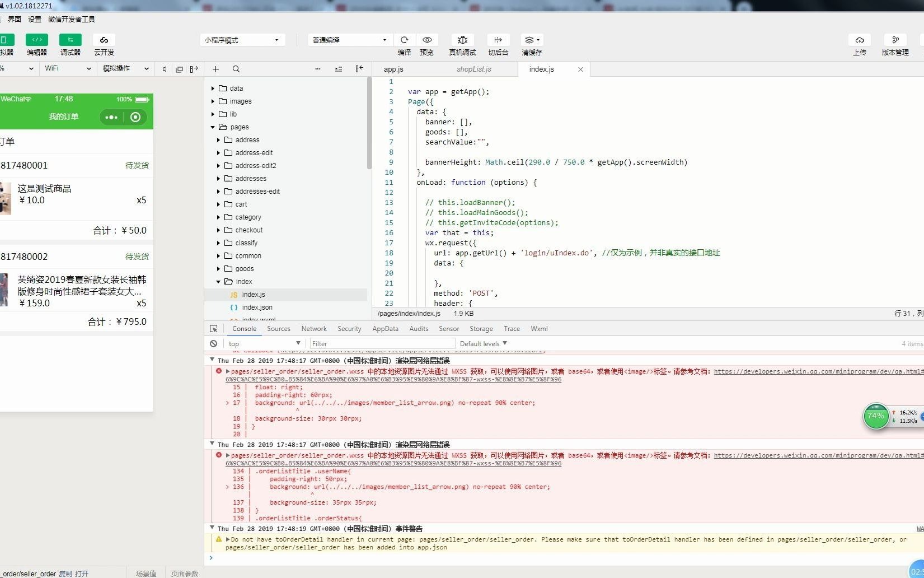Switch to app.js editor tab
This screenshot has height=578, width=924.
pos(393,69)
